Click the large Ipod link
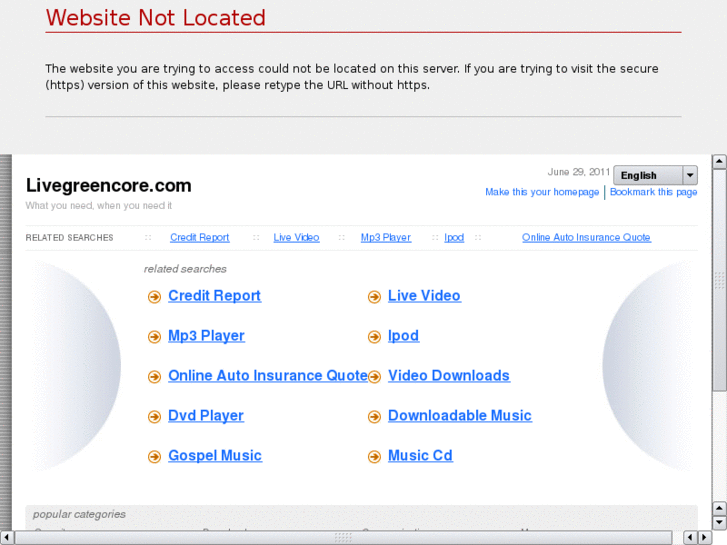 [403, 336]
